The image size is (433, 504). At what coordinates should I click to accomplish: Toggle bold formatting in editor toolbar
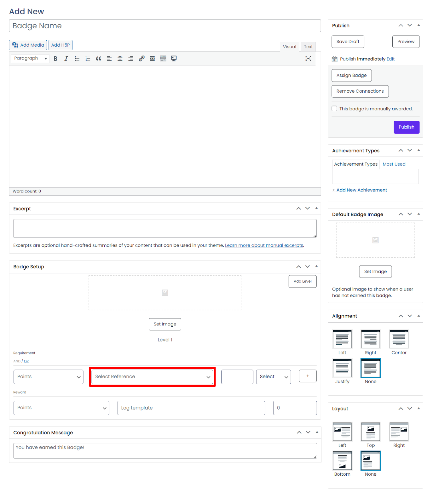click(x=55, y=59)
